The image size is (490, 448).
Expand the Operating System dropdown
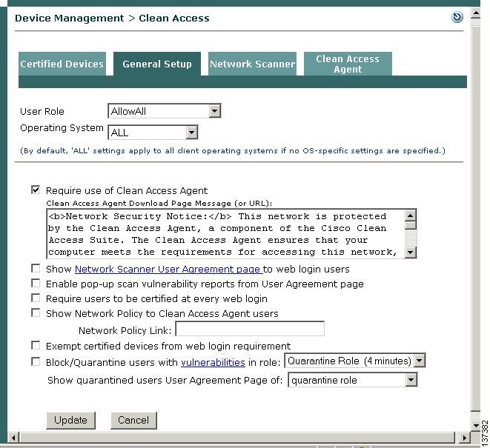click(191, 133)
